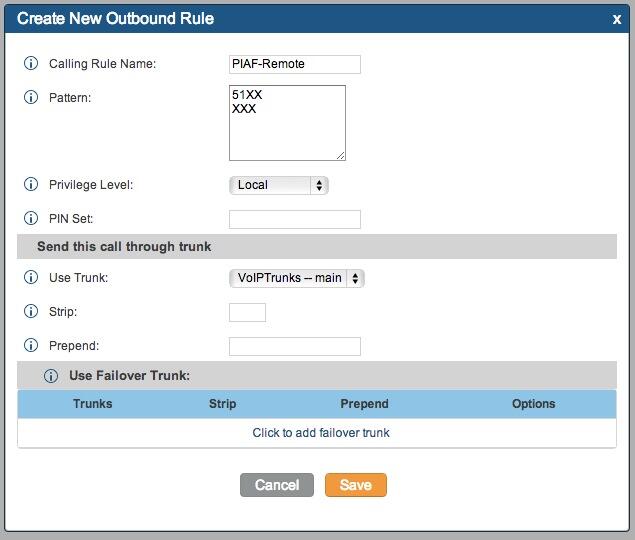Focus the Calling Rule Name field

(295, 64)
